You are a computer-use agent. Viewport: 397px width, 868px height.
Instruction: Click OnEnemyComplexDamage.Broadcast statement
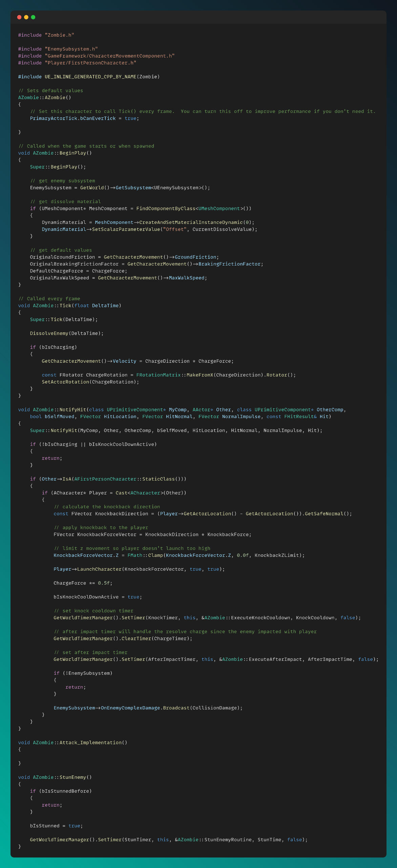coord(148,708)
